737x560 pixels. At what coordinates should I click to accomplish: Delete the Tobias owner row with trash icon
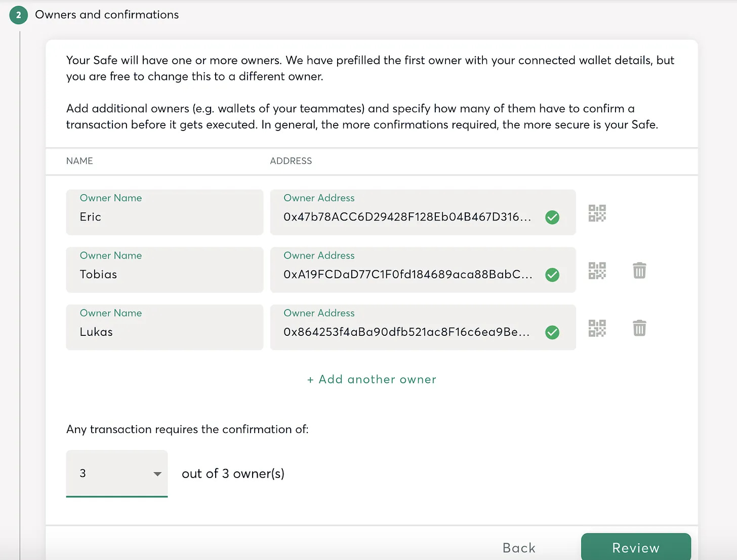pyautogui.click(x=639, y=271)
